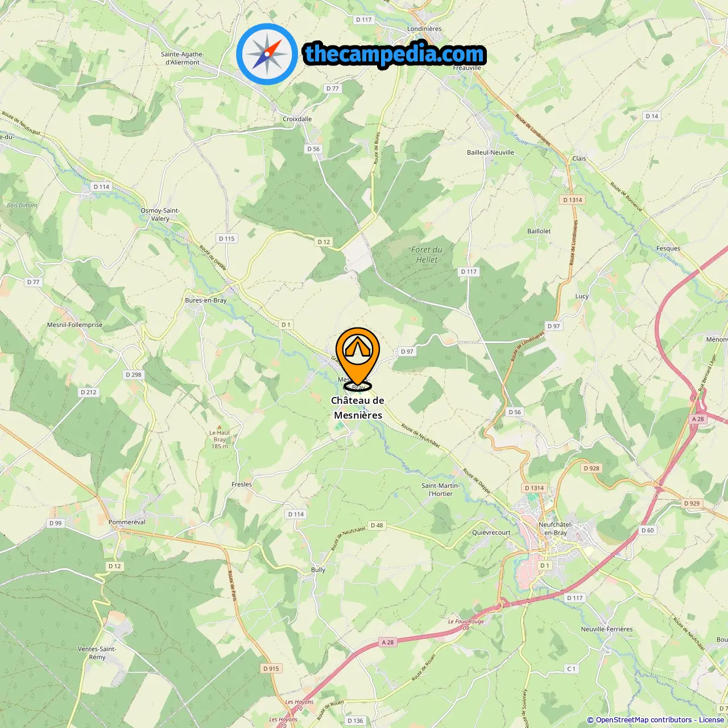Select the Neufchâtel-en-Bray town label

click(x=555, y=529)
